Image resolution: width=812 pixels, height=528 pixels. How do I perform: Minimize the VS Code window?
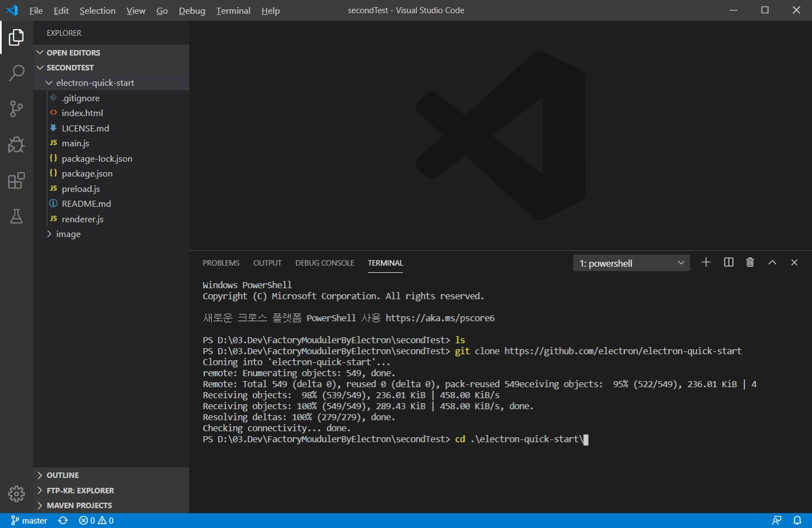pyautogui.click(x=733, y=10)
